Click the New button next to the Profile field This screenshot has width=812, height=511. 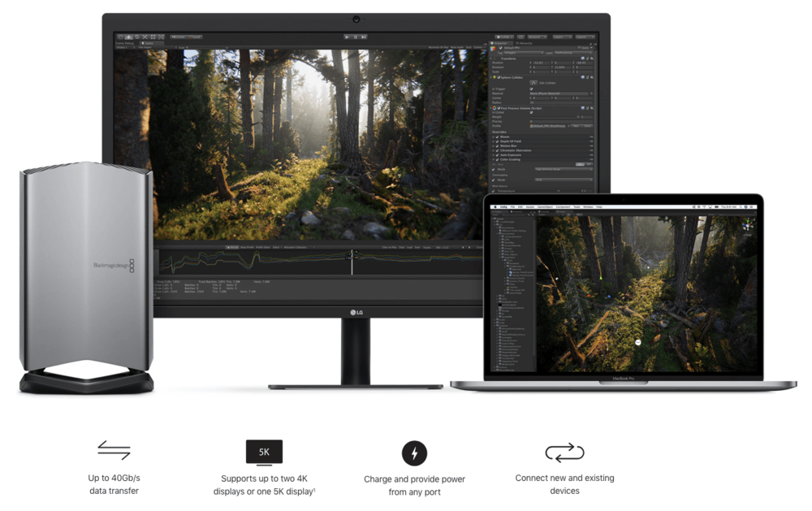point(576,125)
